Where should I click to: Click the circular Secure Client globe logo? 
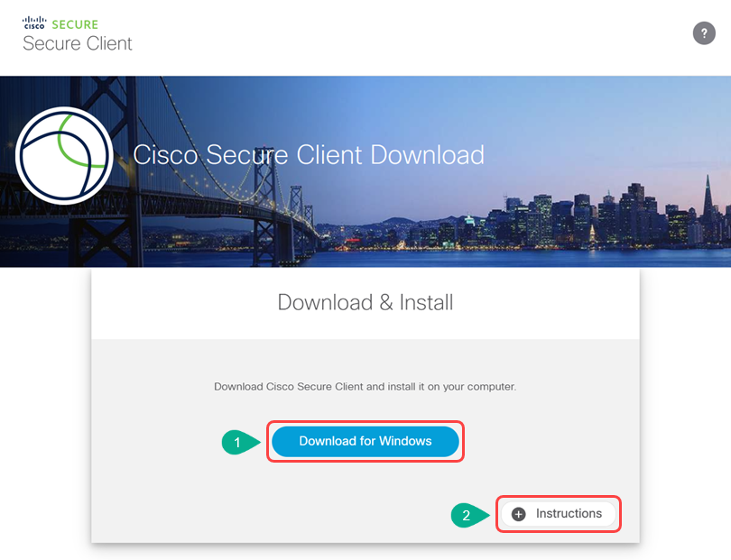click(x=64, y=155)
